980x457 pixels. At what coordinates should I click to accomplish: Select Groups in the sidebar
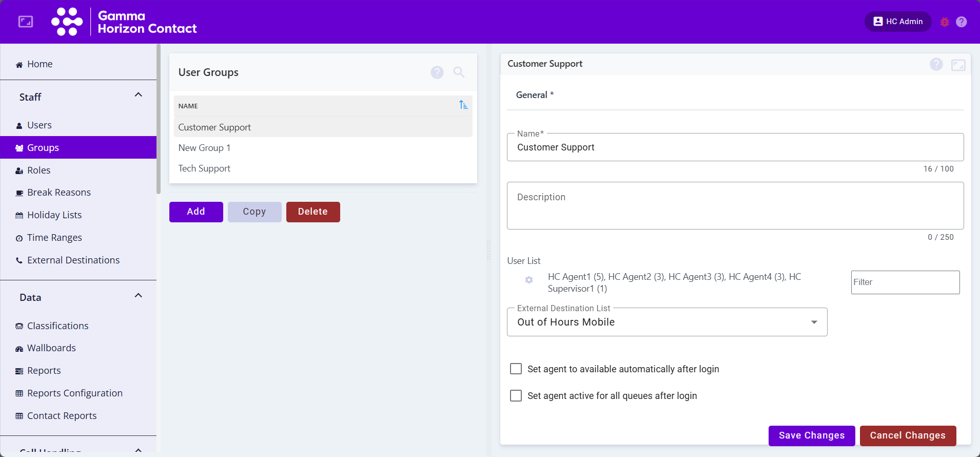tap(79, 147)
